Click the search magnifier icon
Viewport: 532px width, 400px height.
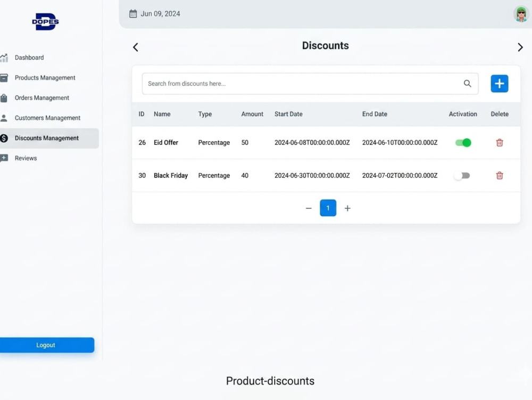pyautogui.click(x=467, y=84)
